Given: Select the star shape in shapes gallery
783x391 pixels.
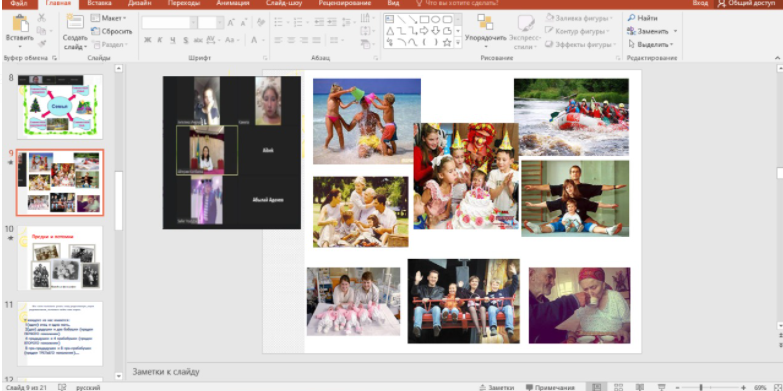Looking at the screenshot, I should (447, 43).
